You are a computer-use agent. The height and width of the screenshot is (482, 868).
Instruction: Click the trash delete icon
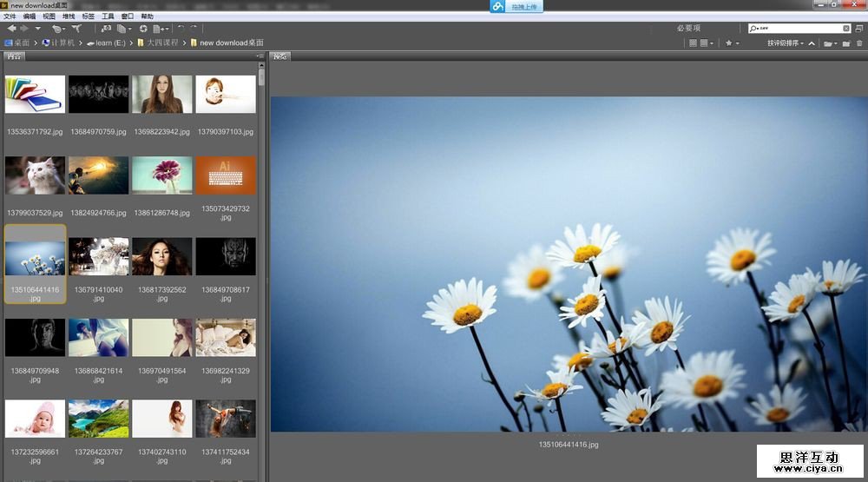(x=859, y=43)
